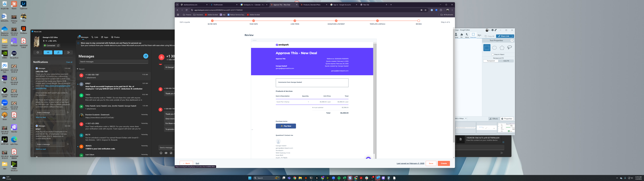
Task: Choose the polygon selection shape in Snagit
Action: click(502, 48)
